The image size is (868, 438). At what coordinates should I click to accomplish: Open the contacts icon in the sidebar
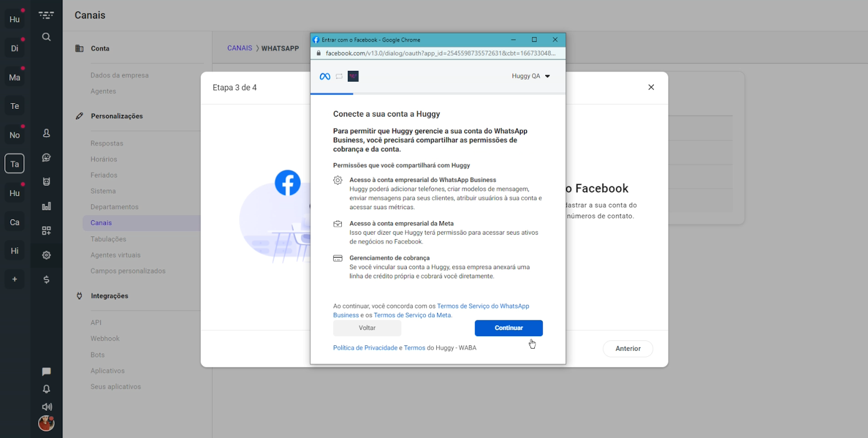(47, 133)
